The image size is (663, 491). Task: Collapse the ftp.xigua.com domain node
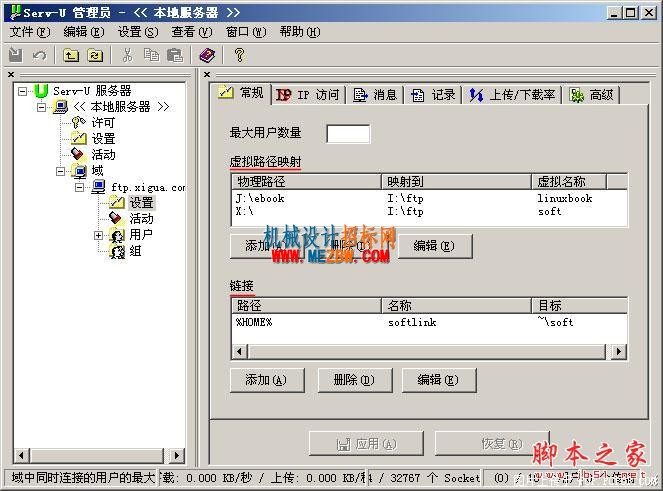pyautogui.click(x=79, y=187)
